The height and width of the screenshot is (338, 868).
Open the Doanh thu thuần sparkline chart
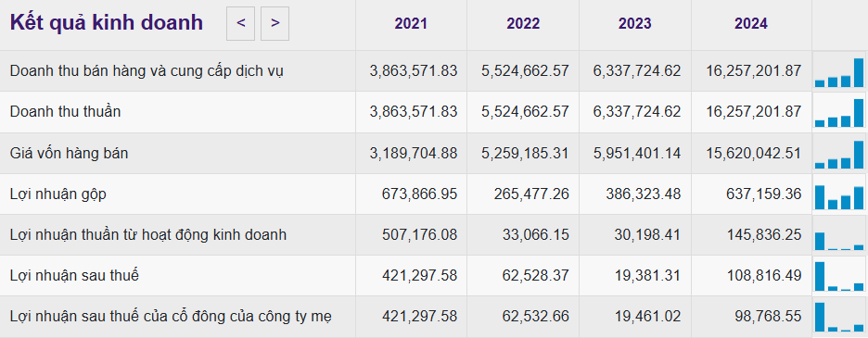tap(839, 112)
